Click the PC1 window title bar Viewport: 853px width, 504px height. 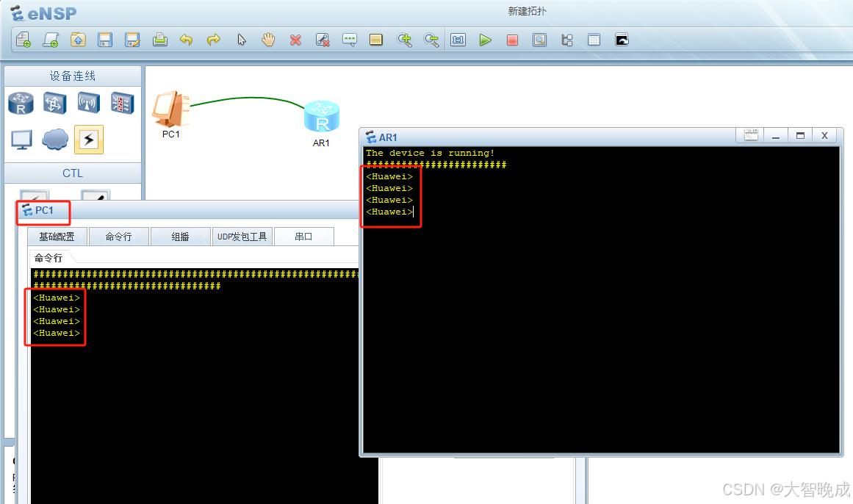[x=187, y=210]
